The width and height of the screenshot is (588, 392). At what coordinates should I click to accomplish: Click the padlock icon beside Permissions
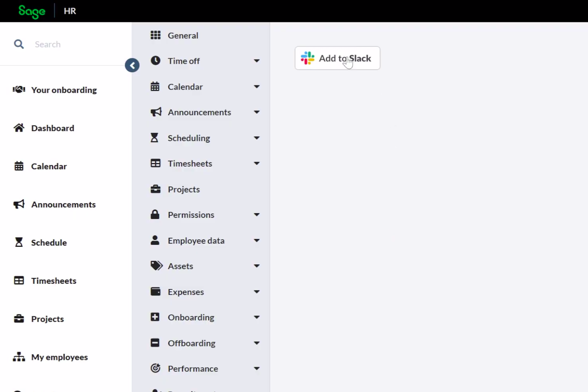click(x=155, y=215)
